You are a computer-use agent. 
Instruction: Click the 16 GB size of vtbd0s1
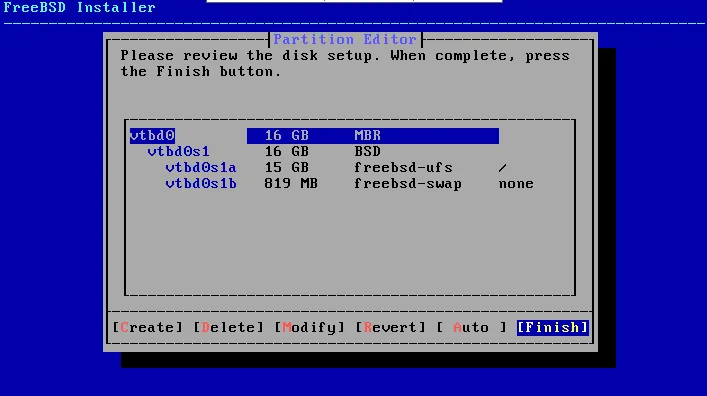coord(287,152)
